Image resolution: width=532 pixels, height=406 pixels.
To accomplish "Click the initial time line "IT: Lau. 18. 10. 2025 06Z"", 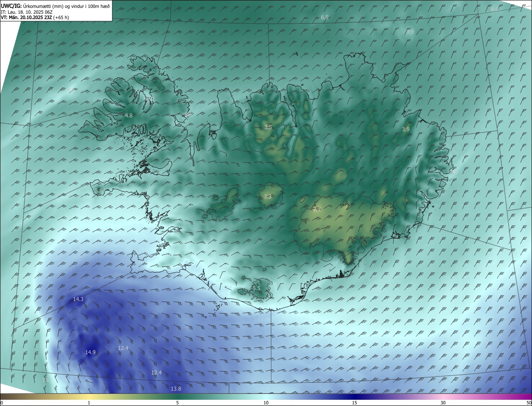I will (27, 12).
